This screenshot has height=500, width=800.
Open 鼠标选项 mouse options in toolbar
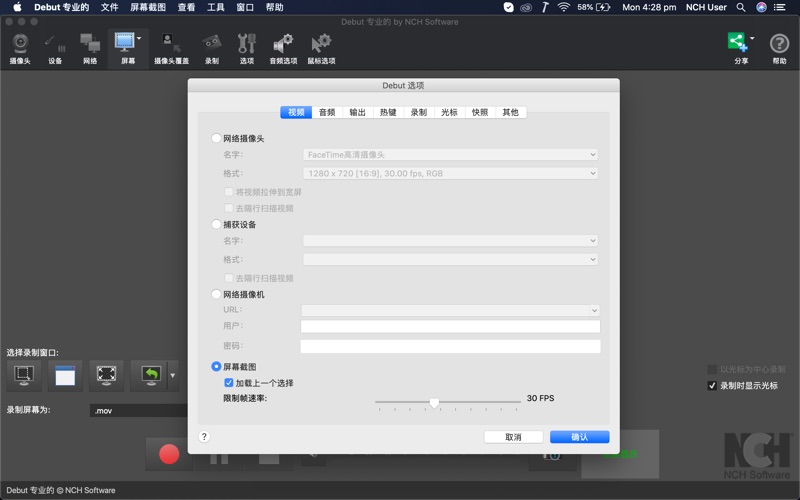pos(321,45)
